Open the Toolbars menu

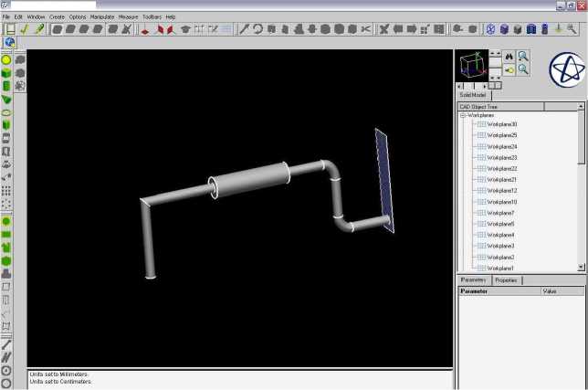152,16
